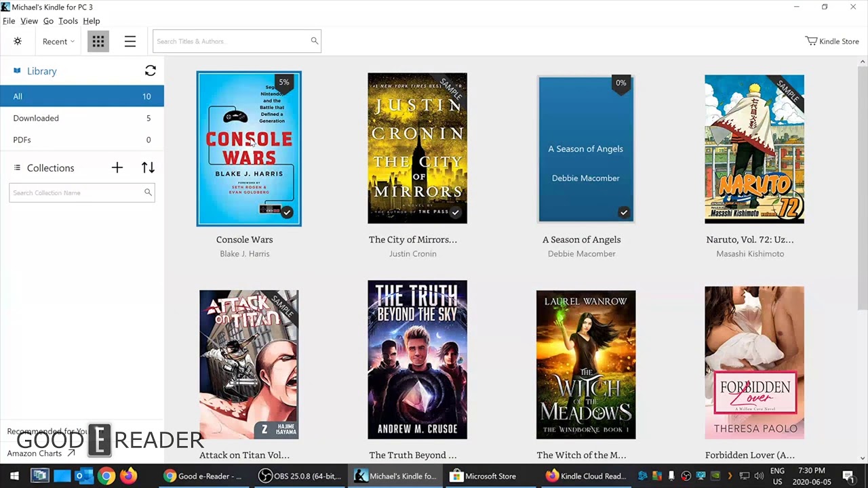Click the downloaded checkmark on A Season of Angels
Viewport: 868px width, 488px height.
click(x=624, y=213)
